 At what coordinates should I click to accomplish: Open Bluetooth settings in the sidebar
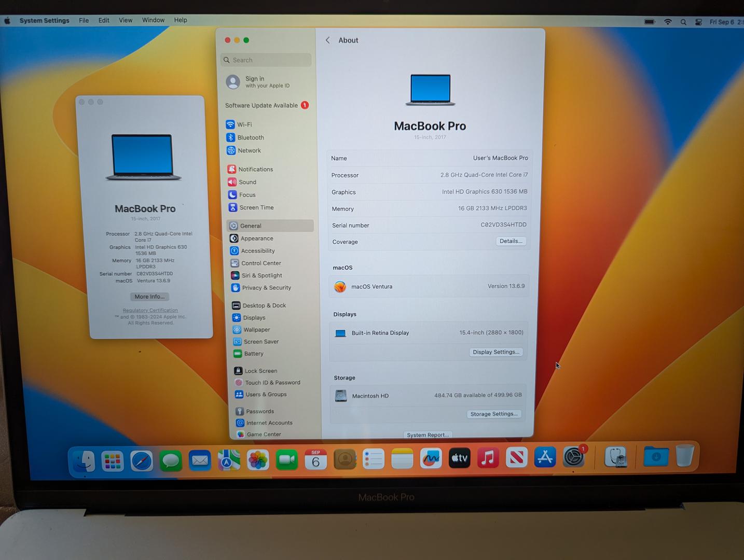(245, 137)
